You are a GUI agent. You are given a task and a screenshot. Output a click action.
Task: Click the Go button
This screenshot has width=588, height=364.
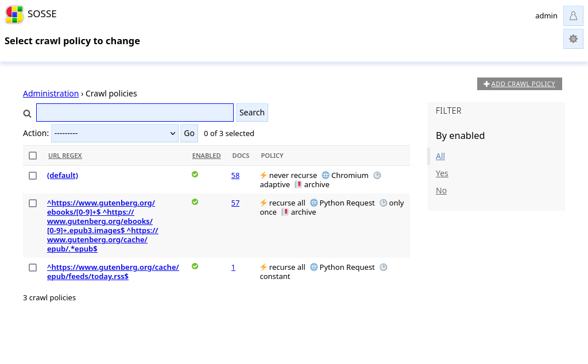(x=189, y=133)
